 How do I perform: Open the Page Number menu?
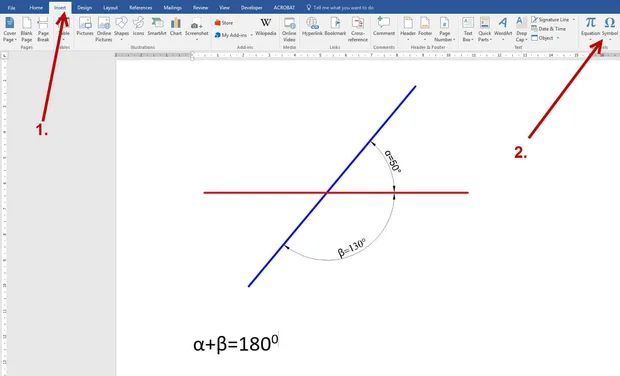(444, 30)
